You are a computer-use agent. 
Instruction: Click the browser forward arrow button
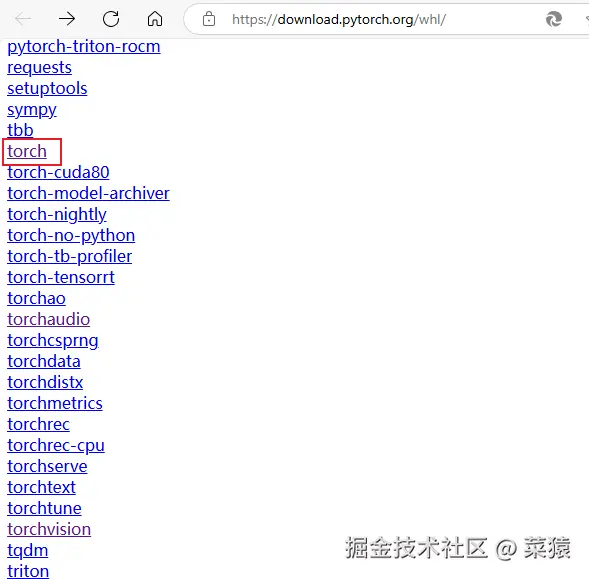[x=67, y=18]
